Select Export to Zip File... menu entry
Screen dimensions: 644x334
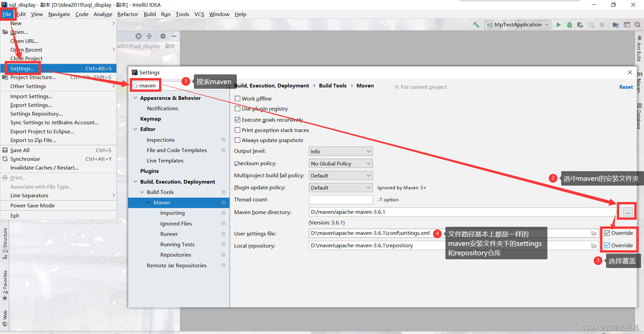click(x=58, y=140)
